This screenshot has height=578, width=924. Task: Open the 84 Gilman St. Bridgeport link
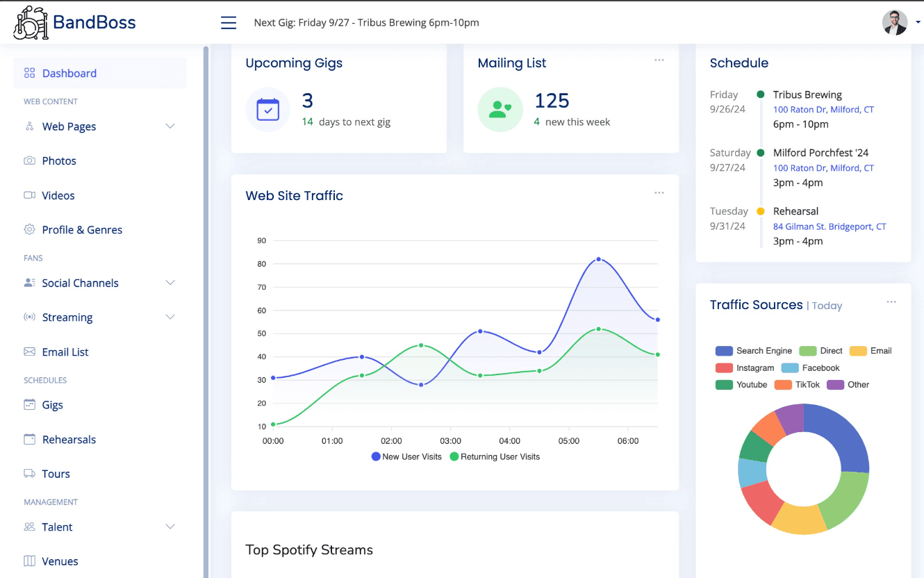830,226
